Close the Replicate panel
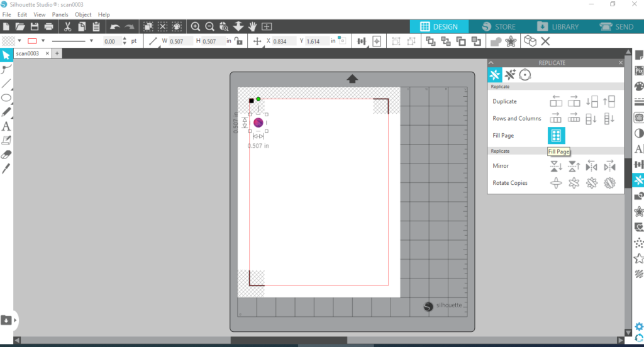 coord(621,63)
